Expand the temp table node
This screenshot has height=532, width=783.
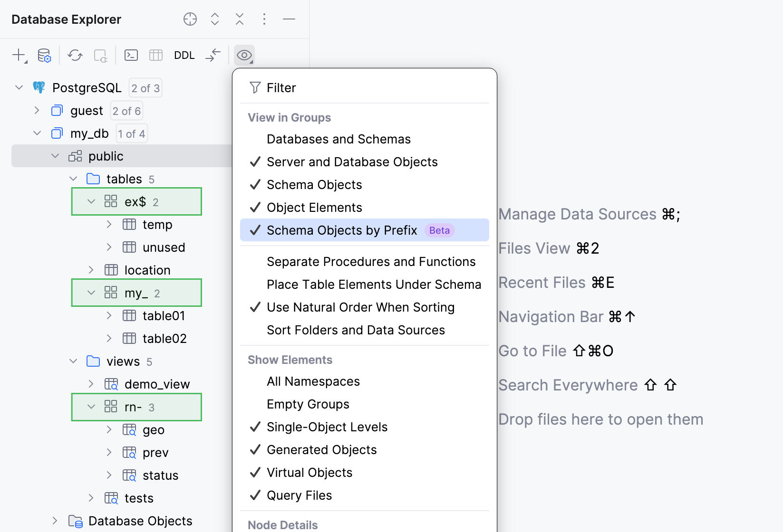(109, 224)
